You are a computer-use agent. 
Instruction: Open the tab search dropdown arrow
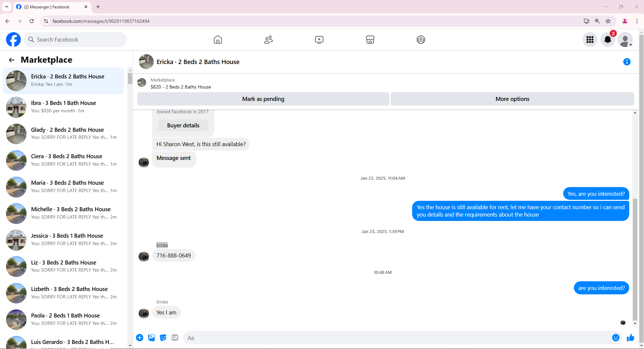coord(7,7)
